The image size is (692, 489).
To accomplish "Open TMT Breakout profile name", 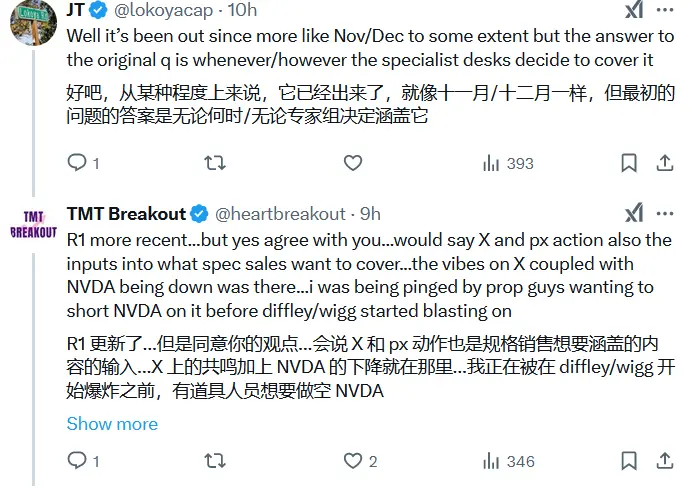I will pos(126,213).
